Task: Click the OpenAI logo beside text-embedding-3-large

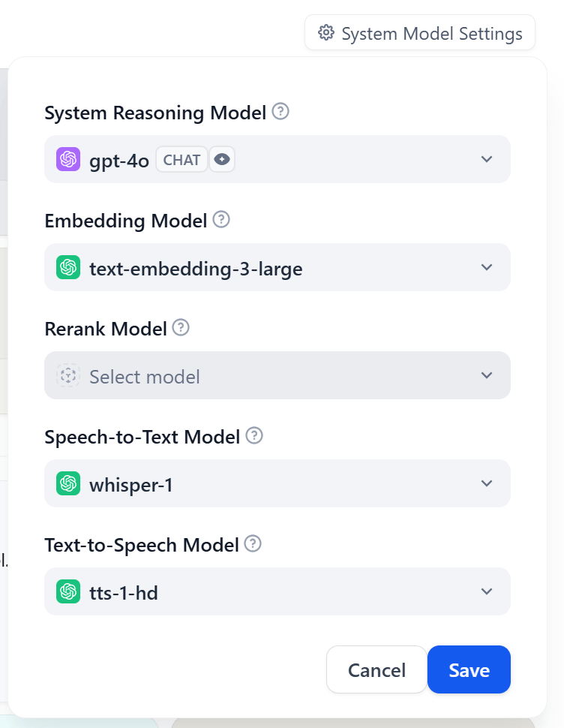Action: [x=68, y=267]
